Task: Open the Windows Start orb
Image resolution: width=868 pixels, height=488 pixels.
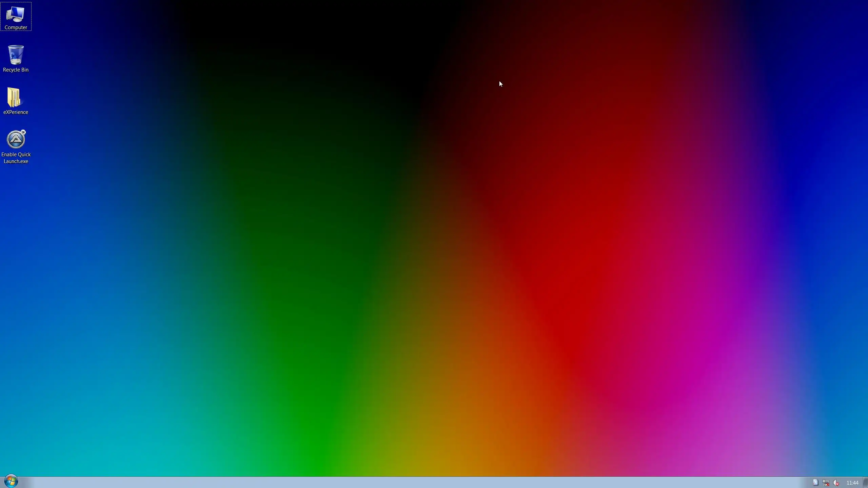Action: click(x=11, y=481)
